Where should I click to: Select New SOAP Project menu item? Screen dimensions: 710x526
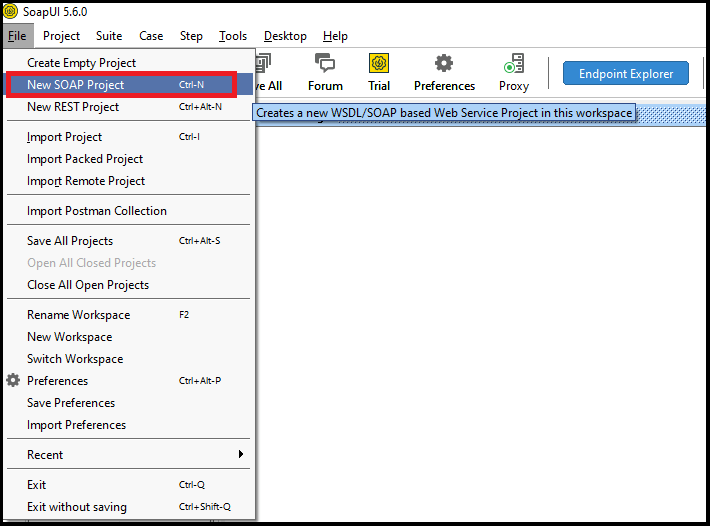76,85
